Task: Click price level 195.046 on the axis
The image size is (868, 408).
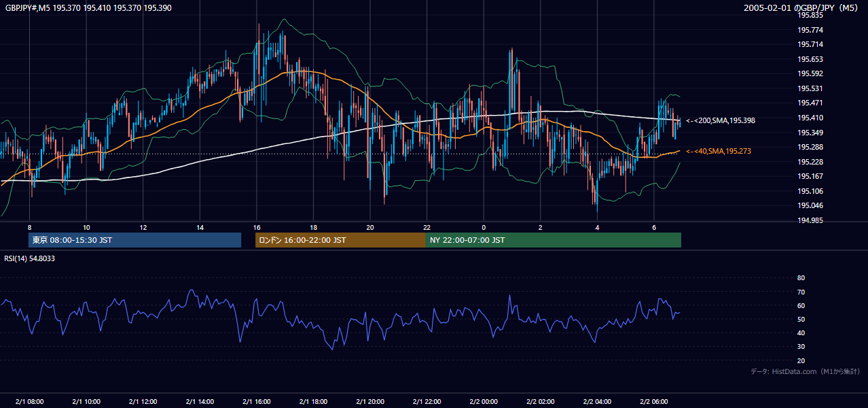Action: pos(810,205)
